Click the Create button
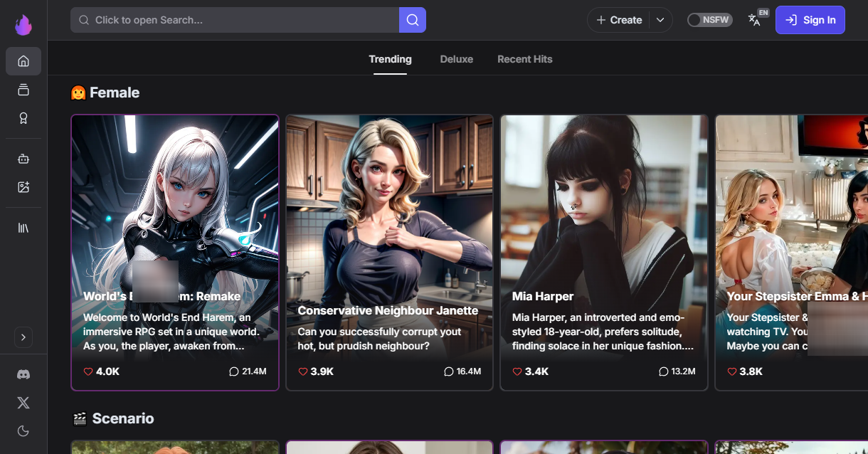 [x=618, y=20]
